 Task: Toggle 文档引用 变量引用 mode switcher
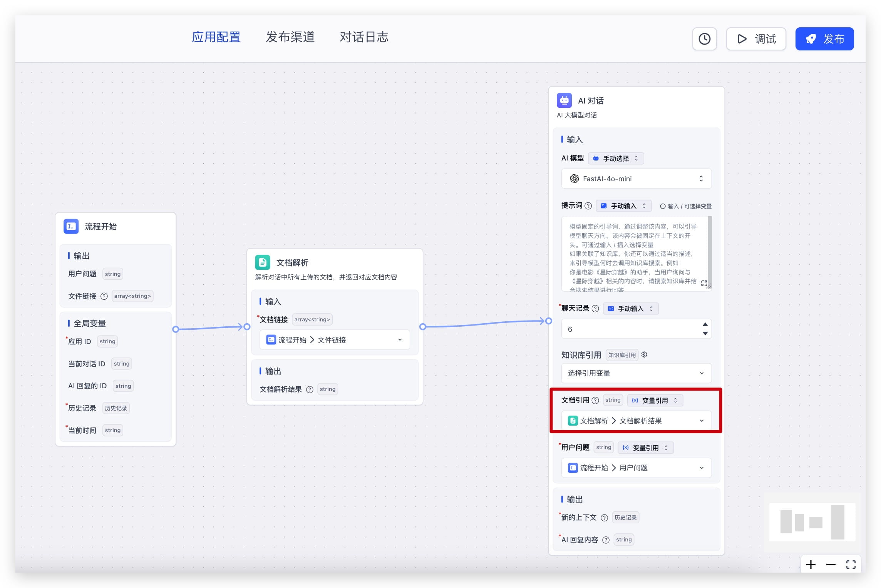pyautogui.click(x=655, y=401)
